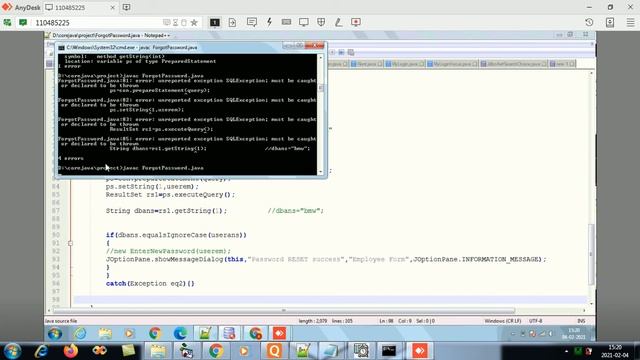Select the MyLogin.java Notepad++ tab
Viewport: 640px width, 360px height.
point(404,64)
